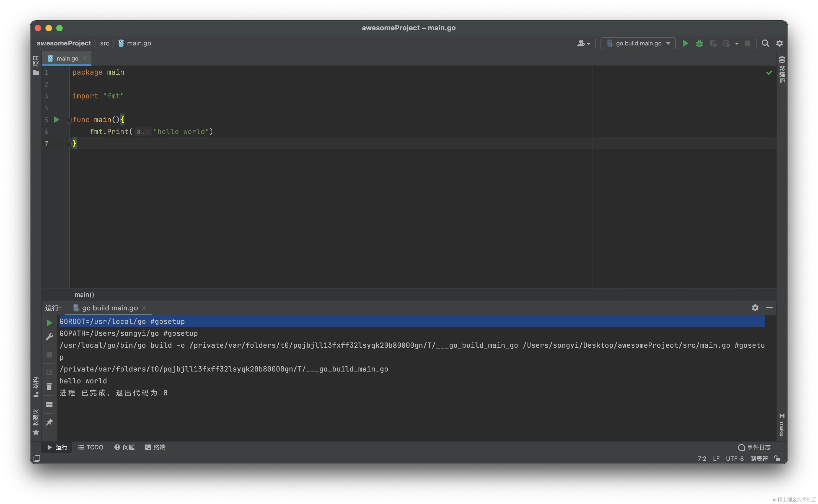Screen dimensions: 818x504
Task: Switch to the TODO tool window tab
Action: tap(91, 447)
